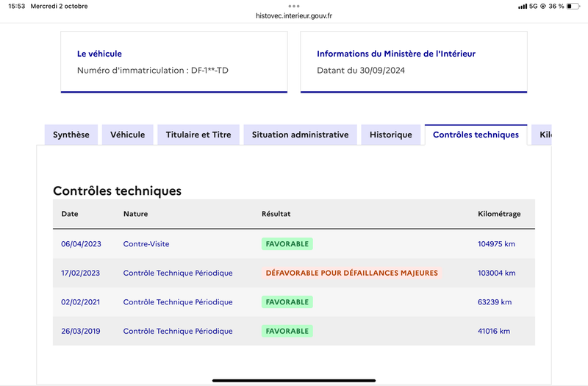Viewport: 588px width, 386px height.
Task: Go to the Historique tab
Action: [x=391, y=135]
